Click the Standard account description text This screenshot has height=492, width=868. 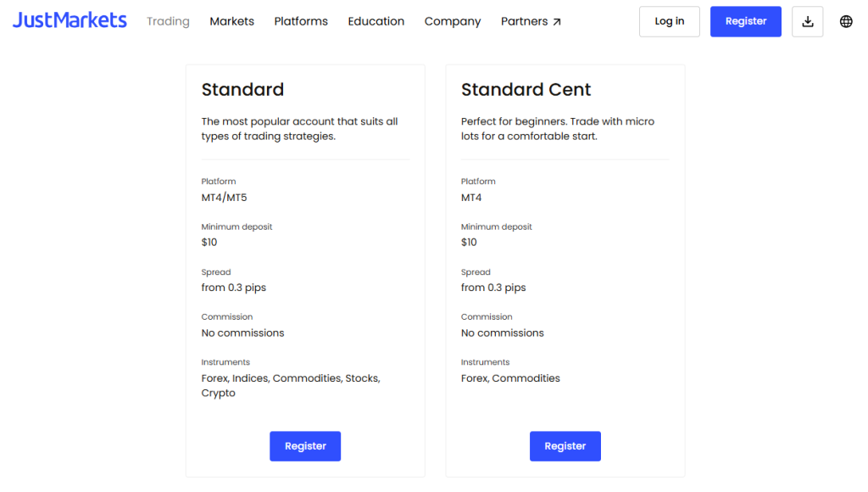click(299, 129)
